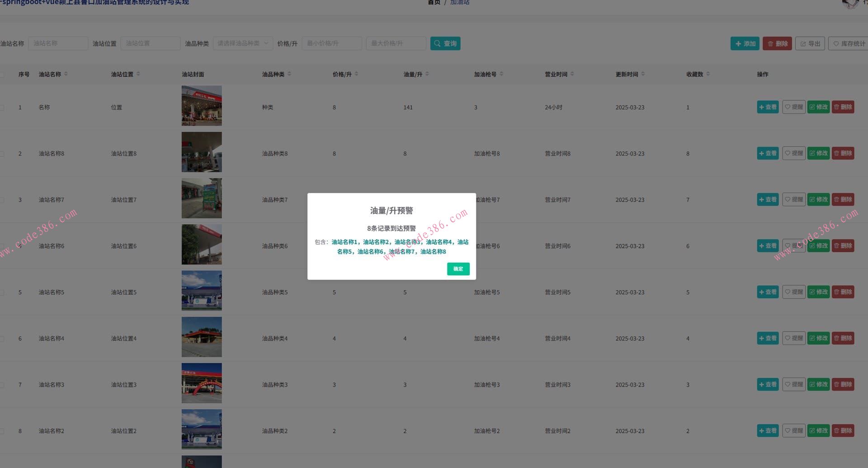Click the 添加 add button
Image resolution: width=868 pixels, height=468 pixels.
pyautogui.click(x=745, y=43)
